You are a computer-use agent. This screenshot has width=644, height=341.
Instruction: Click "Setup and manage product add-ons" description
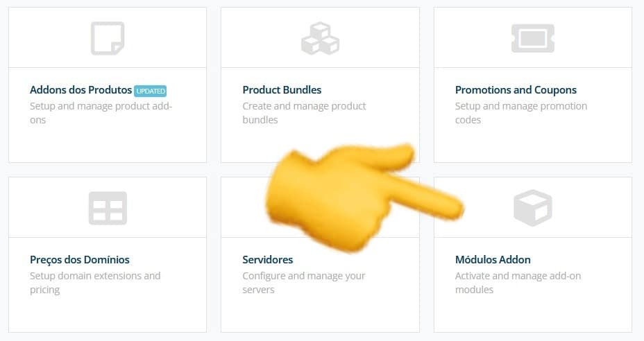pos(101,113)
